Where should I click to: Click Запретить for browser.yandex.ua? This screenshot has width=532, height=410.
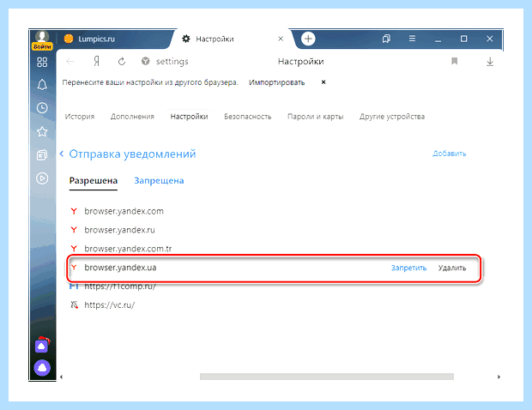(x=408, y=268)
